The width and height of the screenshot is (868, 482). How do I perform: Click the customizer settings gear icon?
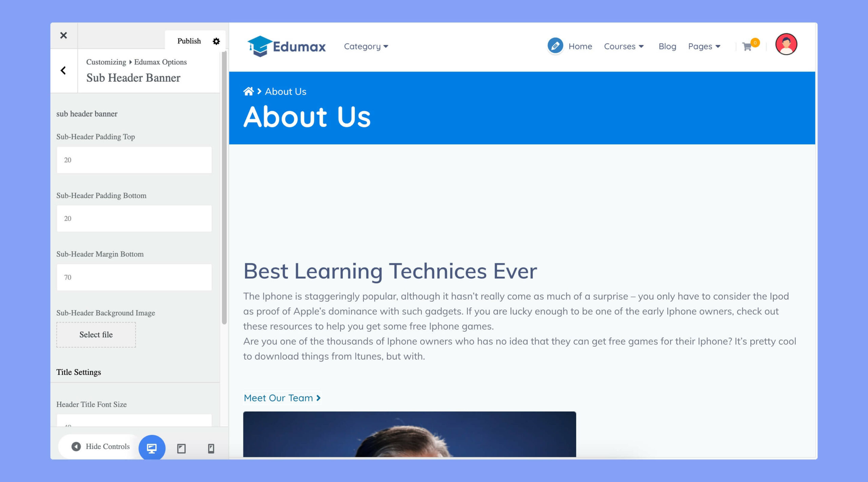tap(218, 41)
